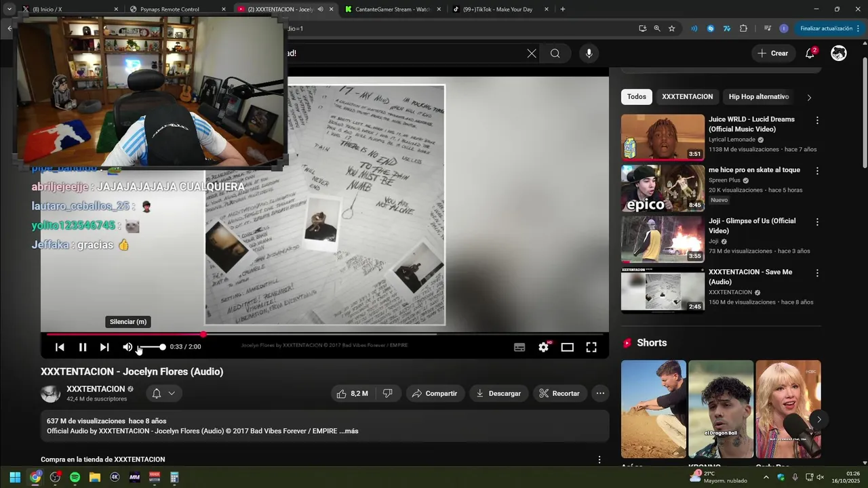Open options for Juice WRLD Lucid Dreams
Image resolution: width=868 pixels, height=488 pixels.
point(817,120)
